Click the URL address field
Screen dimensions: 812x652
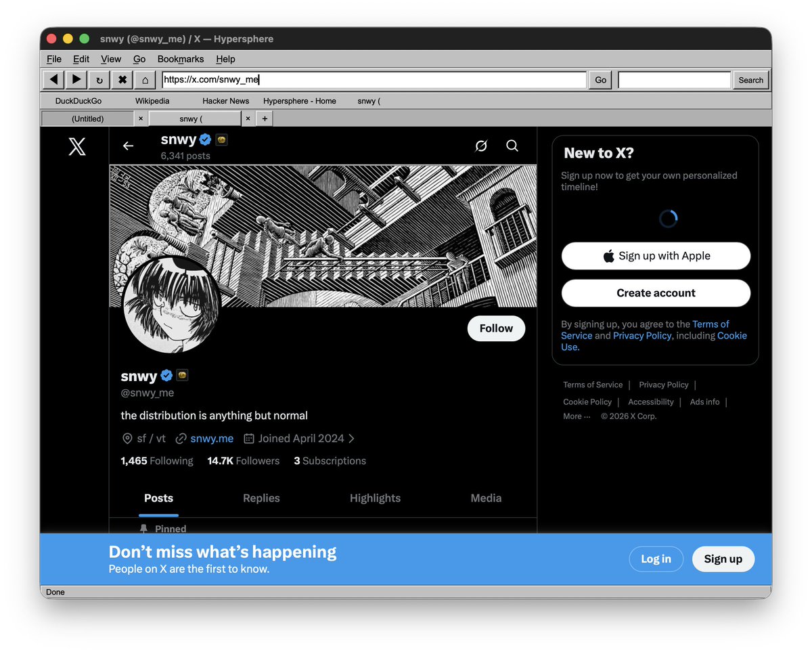click(x=374, y=80)
